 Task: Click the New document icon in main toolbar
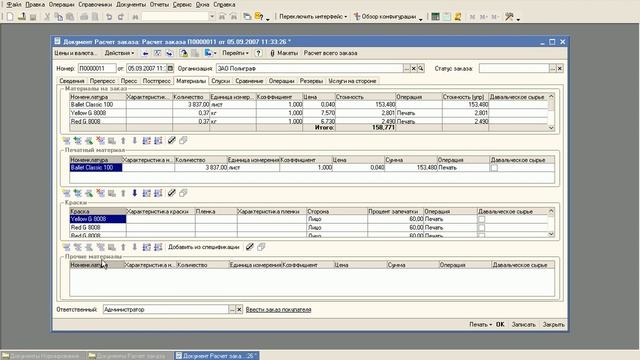tap(10, 17)
